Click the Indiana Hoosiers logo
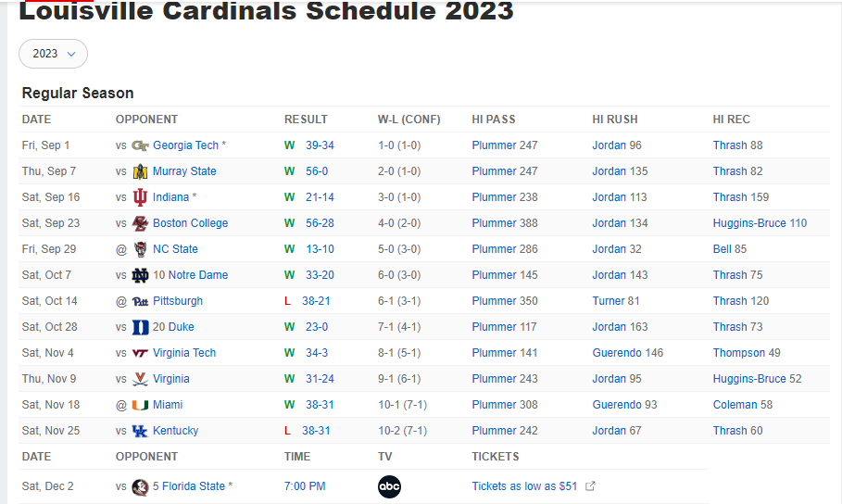 [x=140, y=197]
